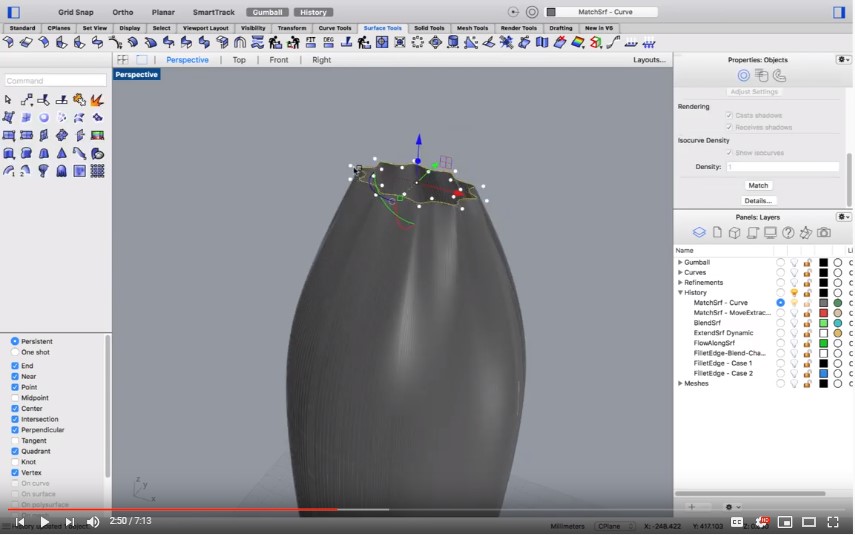Collapse the History layer group
The width and height of the screenshot is (855, 535).
(680, 292)
